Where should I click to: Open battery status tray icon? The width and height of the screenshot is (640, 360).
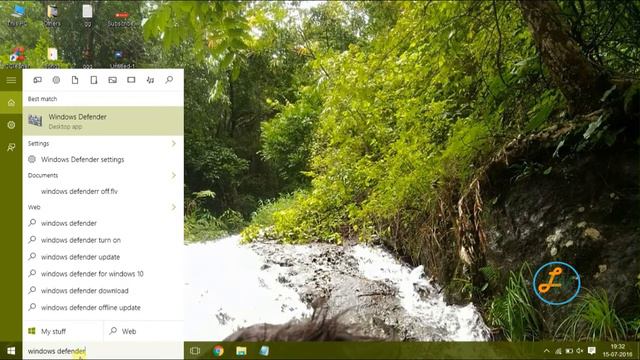point(569,351)
